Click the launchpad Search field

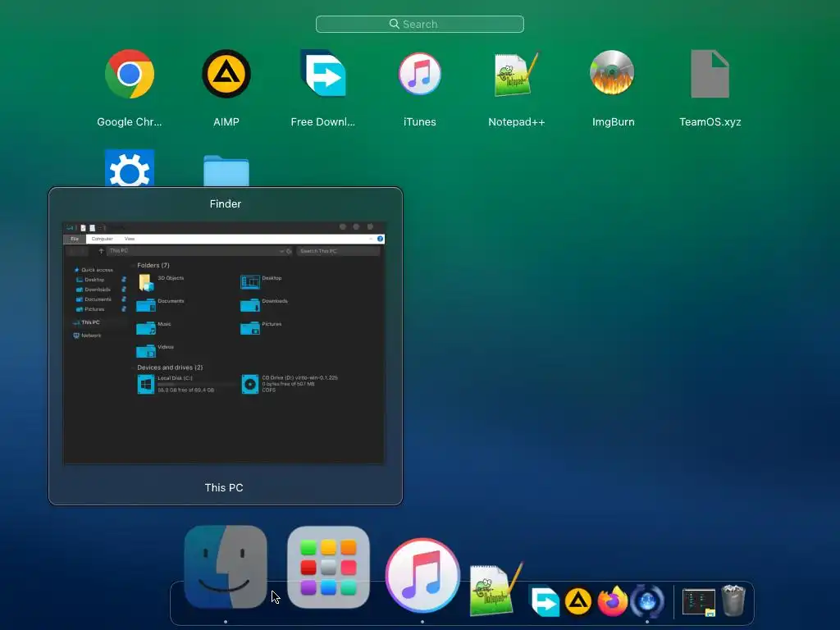[x=420, y=24]
